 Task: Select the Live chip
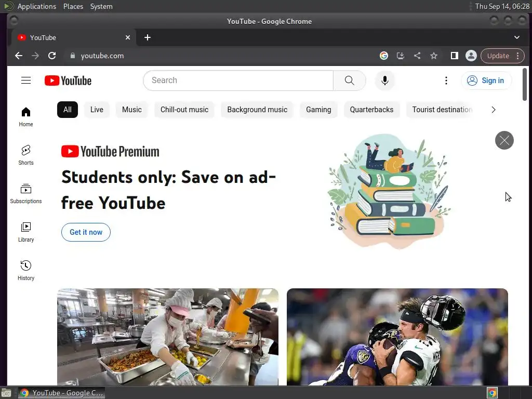(x=97, y=110)
